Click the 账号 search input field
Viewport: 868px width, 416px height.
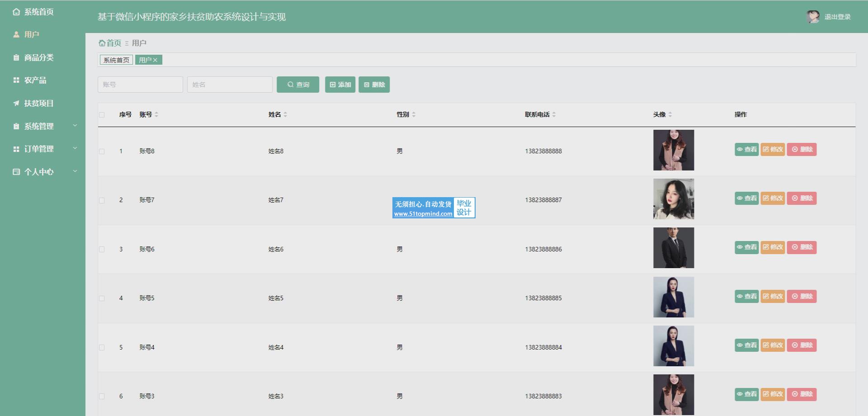coord(140,85)
